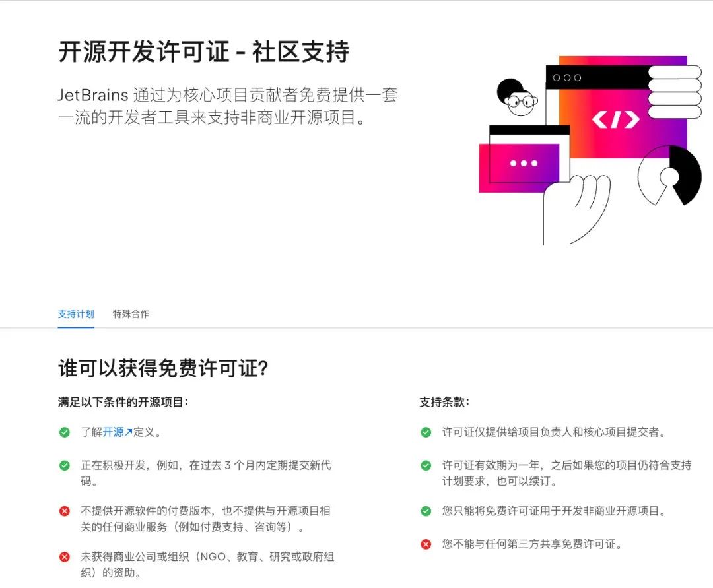Click red cross icon beside 不提供开源软件的付费版本
The width and height of the screenshot is (713, 588).
pyautogui.click(x=65, y=511)
